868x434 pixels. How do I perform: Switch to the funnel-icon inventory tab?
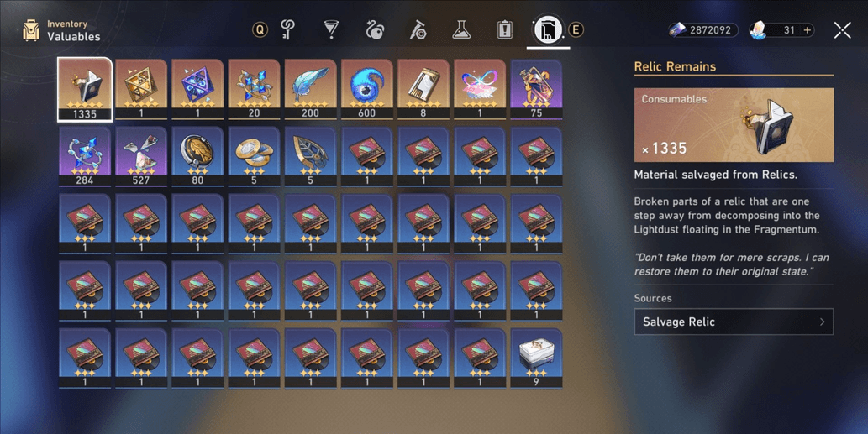click(331, 29)
